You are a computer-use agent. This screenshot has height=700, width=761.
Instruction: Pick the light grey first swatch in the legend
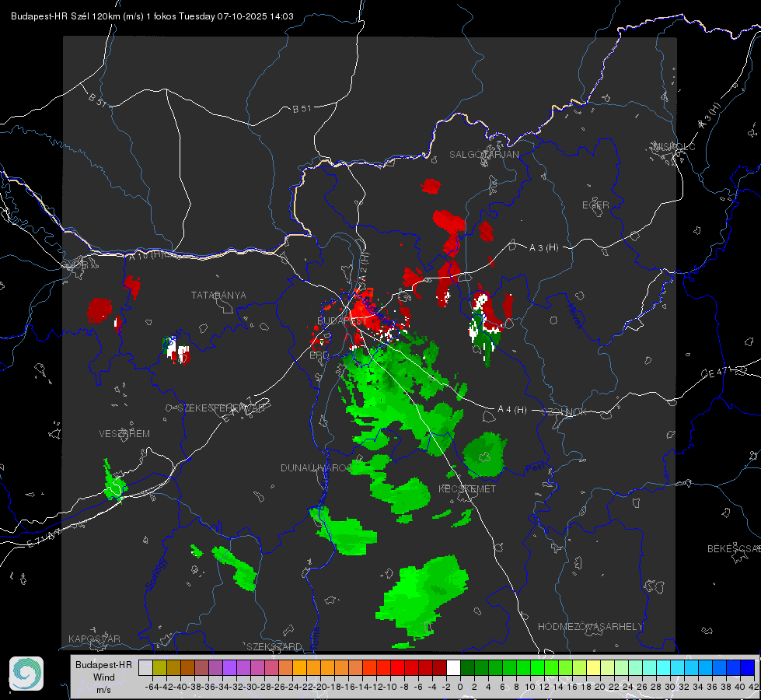point(145,668)
